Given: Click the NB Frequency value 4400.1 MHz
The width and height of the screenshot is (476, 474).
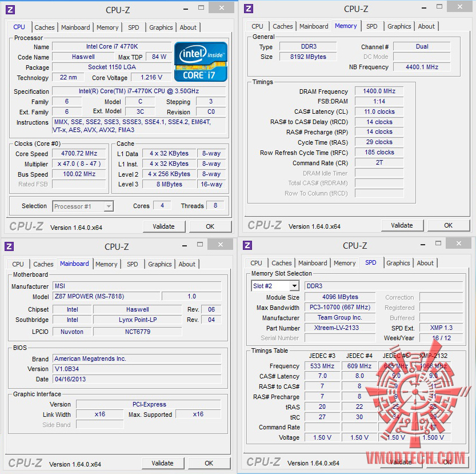Looking at the screenshot, I should [422, 67].
